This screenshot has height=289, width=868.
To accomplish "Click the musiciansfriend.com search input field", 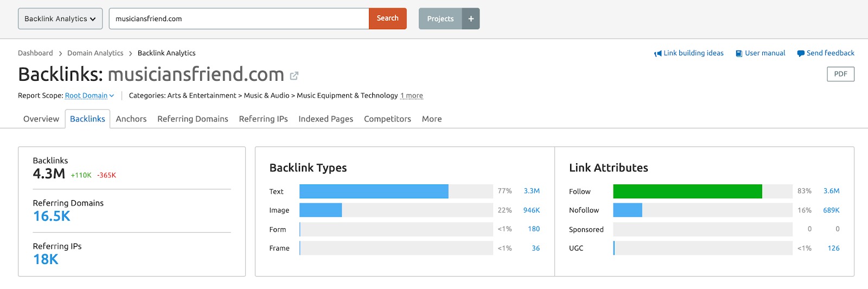I will (x=239, y=18).
